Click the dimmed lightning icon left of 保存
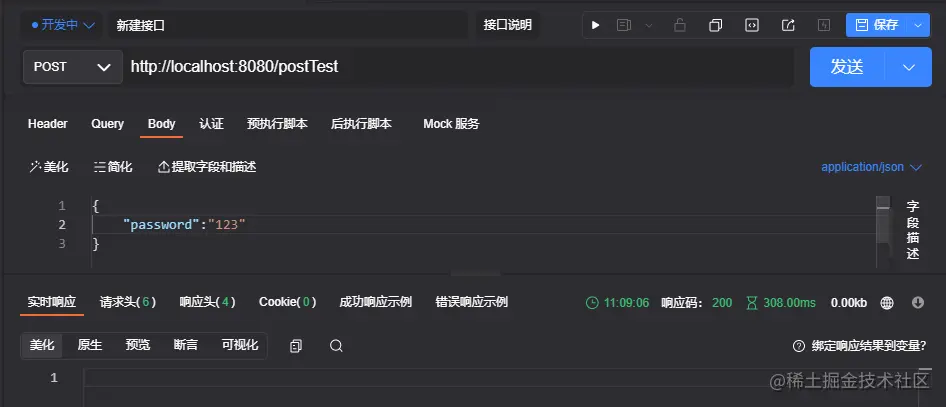This screenshot has height=407, width=946. [x=824, y=25]
